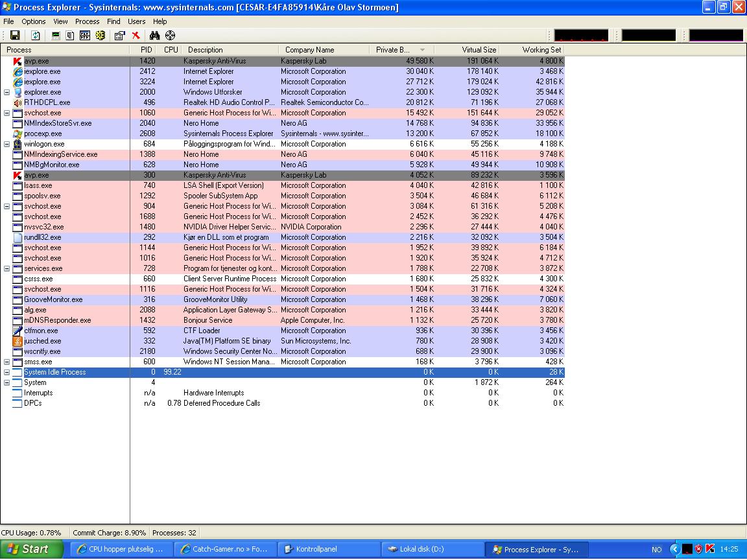Toggle the process tree view icon
Viewport: 747px width, 560px height.
70,35
